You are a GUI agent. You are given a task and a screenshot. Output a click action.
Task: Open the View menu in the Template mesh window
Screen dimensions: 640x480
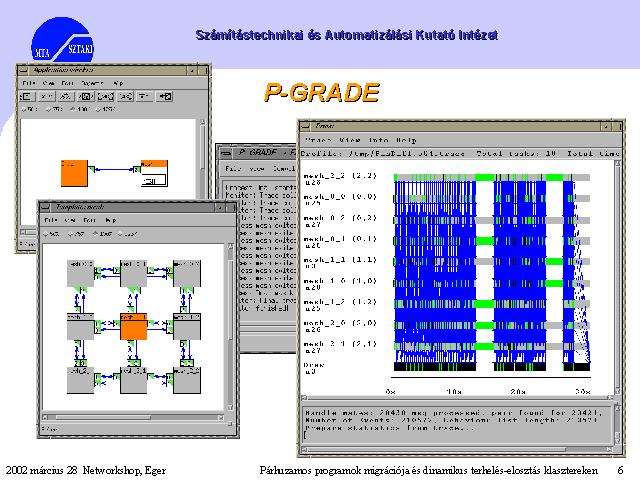pos(70,220)
